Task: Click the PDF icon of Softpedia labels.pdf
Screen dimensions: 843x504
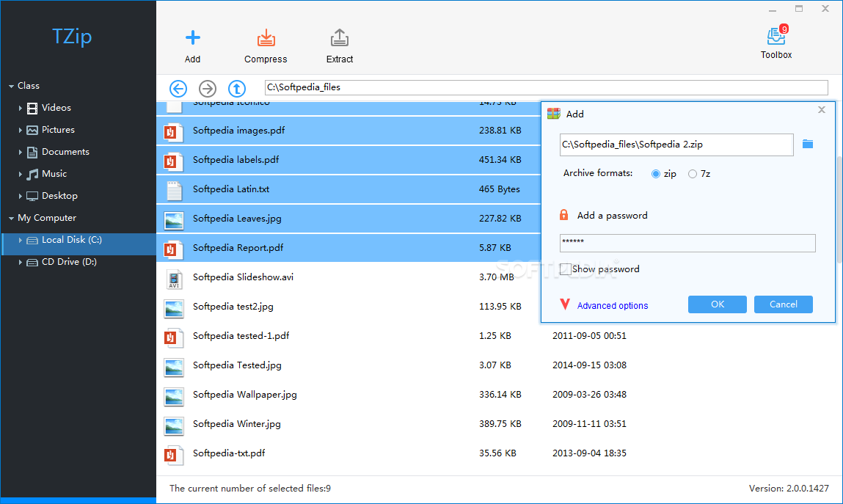Action: coord(173,160)
